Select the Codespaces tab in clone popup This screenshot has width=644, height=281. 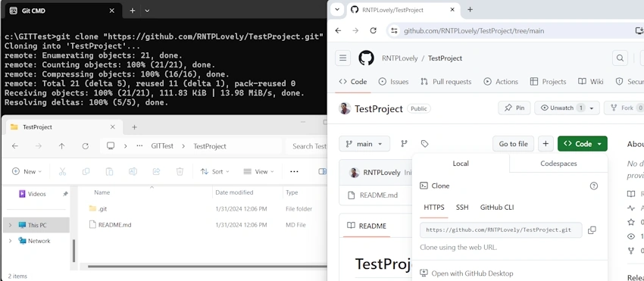558,163
